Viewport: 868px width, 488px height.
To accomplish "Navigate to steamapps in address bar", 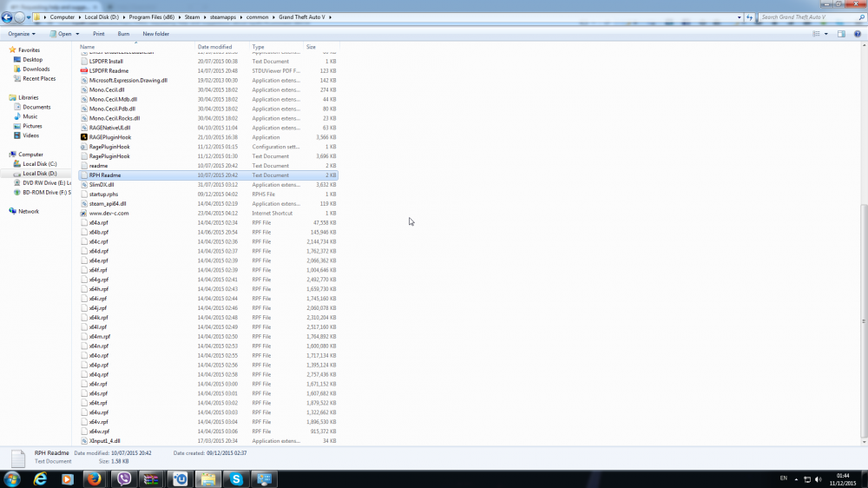I will pos(222,17).
